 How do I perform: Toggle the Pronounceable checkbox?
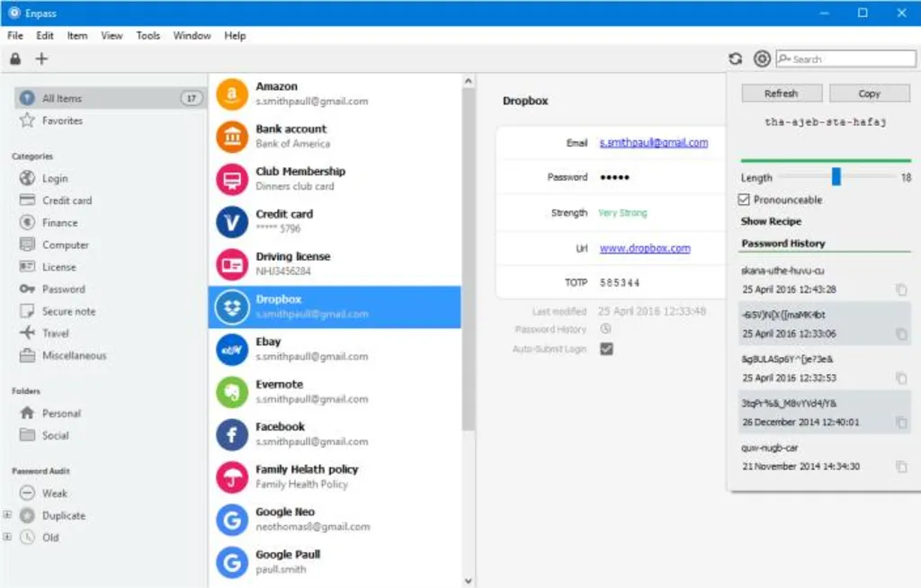pyautogui.click(x=744, y=200)
